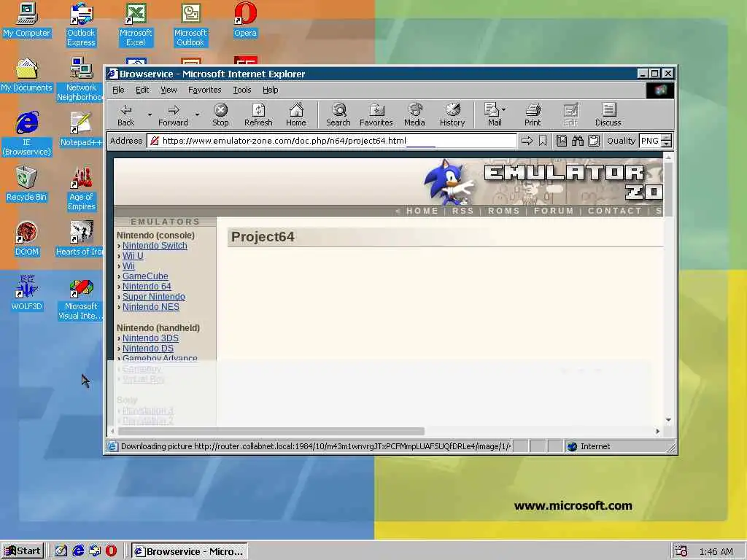This screenshot has height=560, width=747.
Task: Click HOME in site navigation bar
Action: coord(422,211)
